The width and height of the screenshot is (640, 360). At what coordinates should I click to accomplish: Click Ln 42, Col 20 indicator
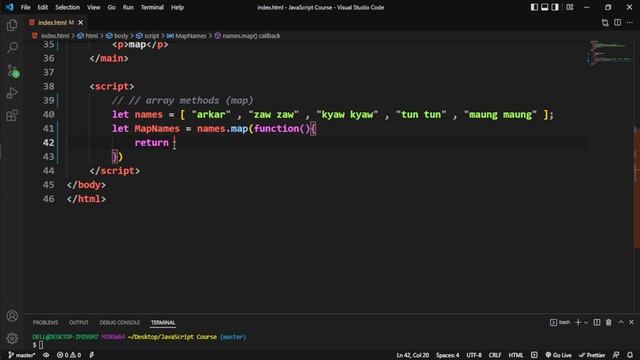coord(413,355)
